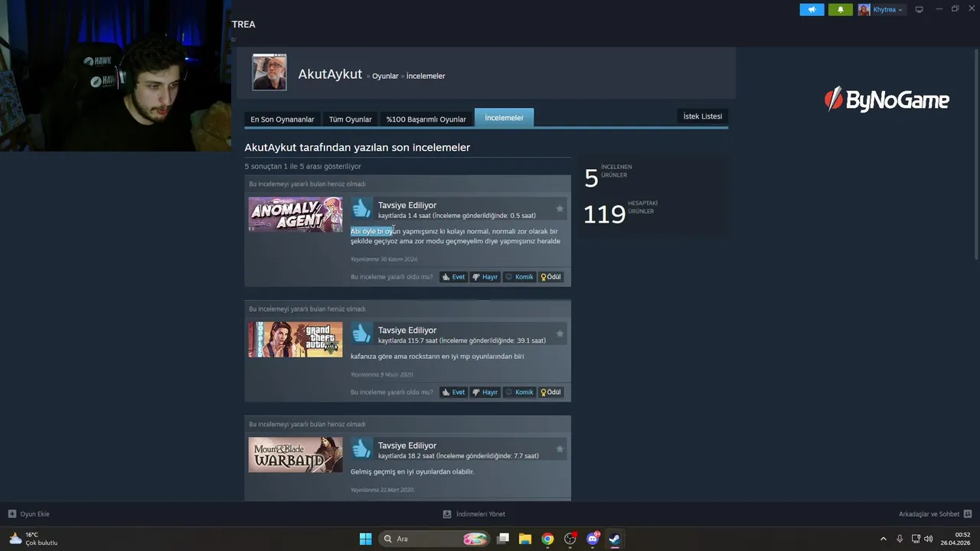This screenshot has width=980, height=551.
Task: Open İstek Listesi tab
Action: [703, 116]
